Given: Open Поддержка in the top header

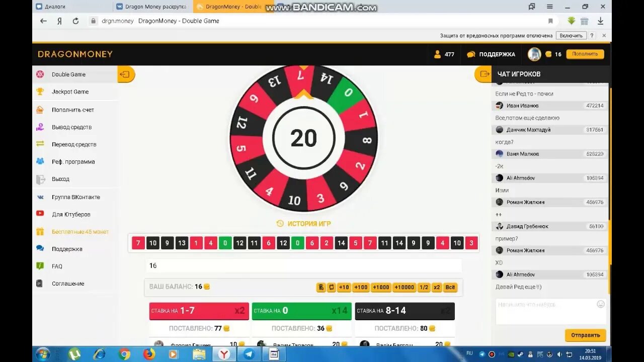Looking at the screenshot, I should coord(491,54).
